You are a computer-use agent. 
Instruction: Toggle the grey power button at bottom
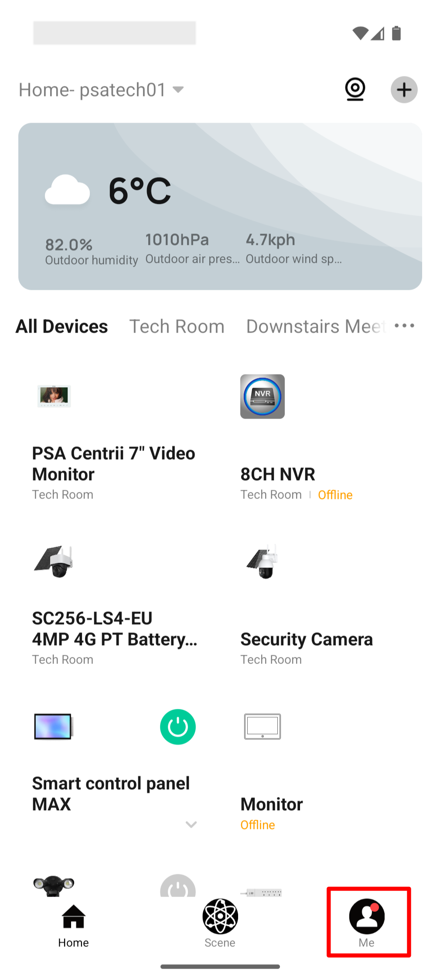click(x=177, y=887)
